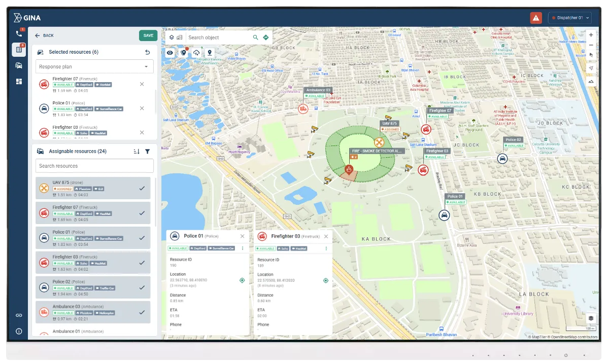Click the Selected resources (6) heading
The width and height of the screenshot is (609, 364).
74,52
